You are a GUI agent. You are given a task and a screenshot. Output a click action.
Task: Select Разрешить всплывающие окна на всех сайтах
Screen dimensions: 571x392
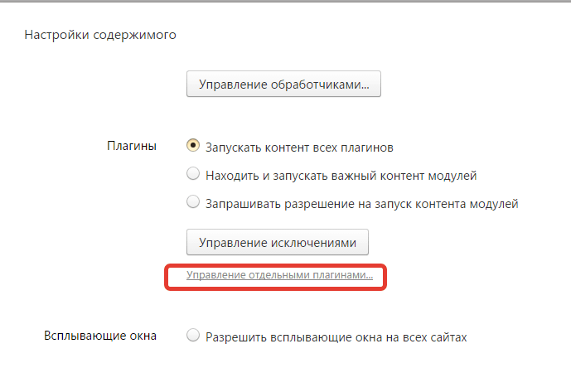(x=193, y=336)
